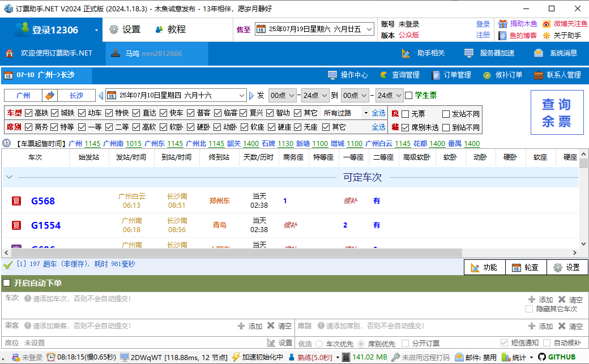Image resolution: width=589 pixels, height=364 pixels.
Task: Click 邮件: 禁用 status entry
Action: 476,357
